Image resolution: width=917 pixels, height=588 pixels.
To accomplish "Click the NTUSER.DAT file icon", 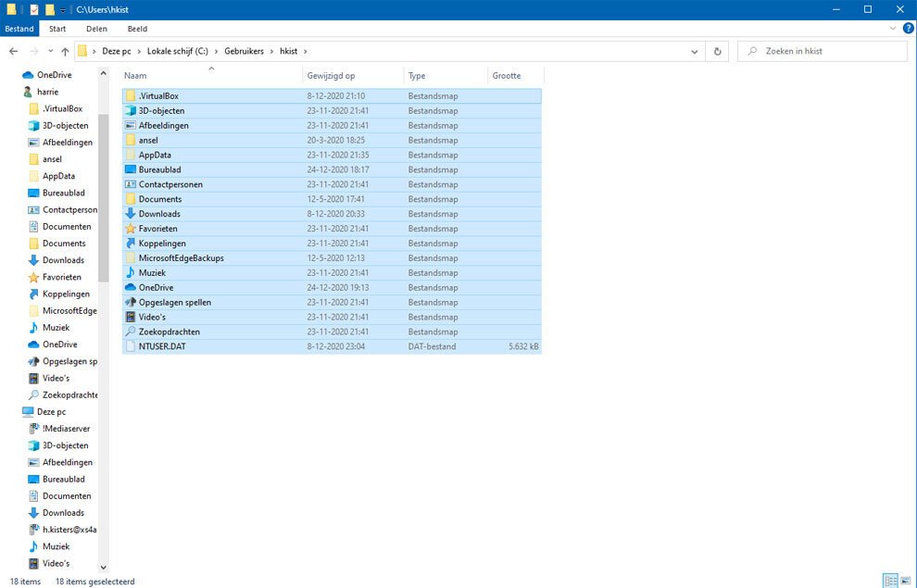I will click(131, 346).
